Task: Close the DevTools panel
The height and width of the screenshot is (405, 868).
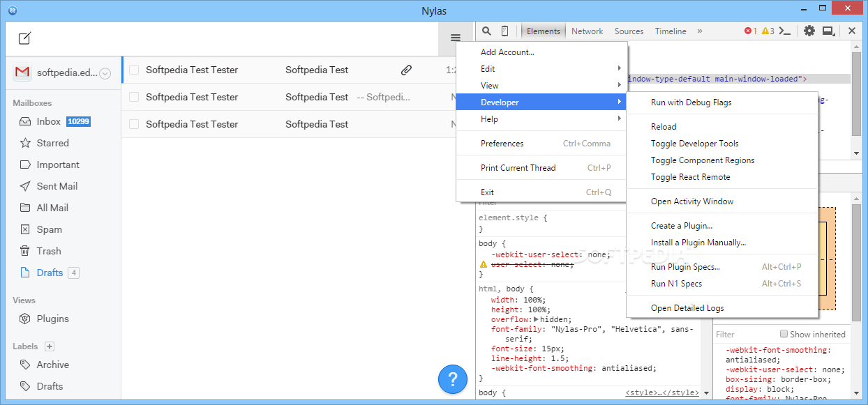Action: [x=852, y=31]
